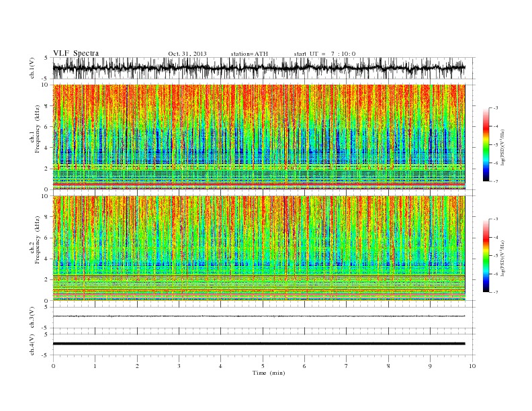Click the "-6" tick on ch.2 colorbar
The image size is (532, 411).
496,274
